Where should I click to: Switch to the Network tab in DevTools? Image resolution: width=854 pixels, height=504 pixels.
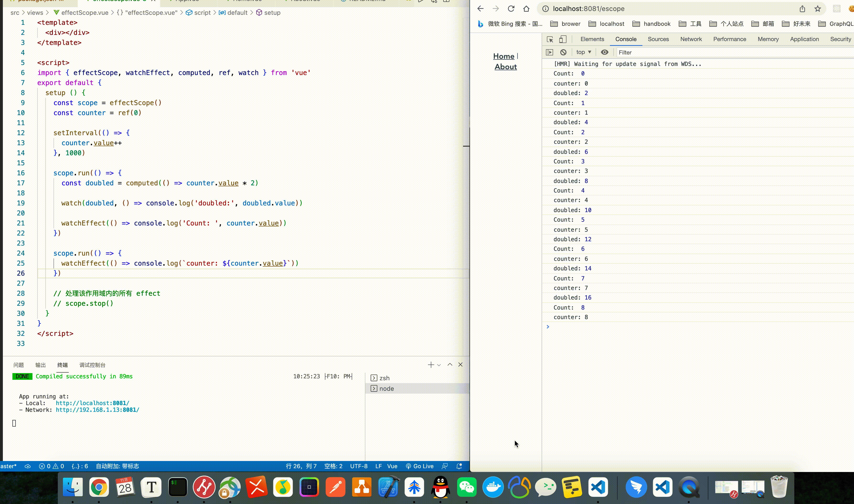(691, 39)
